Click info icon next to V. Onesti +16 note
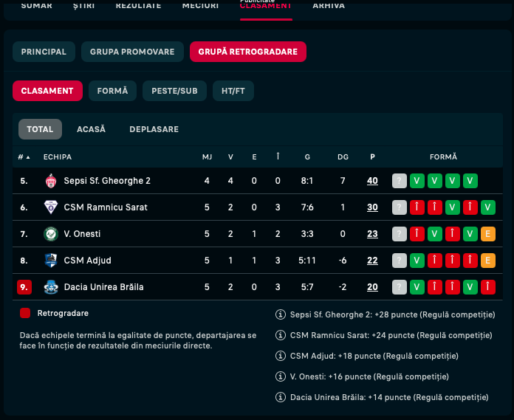 click(281, 376)
